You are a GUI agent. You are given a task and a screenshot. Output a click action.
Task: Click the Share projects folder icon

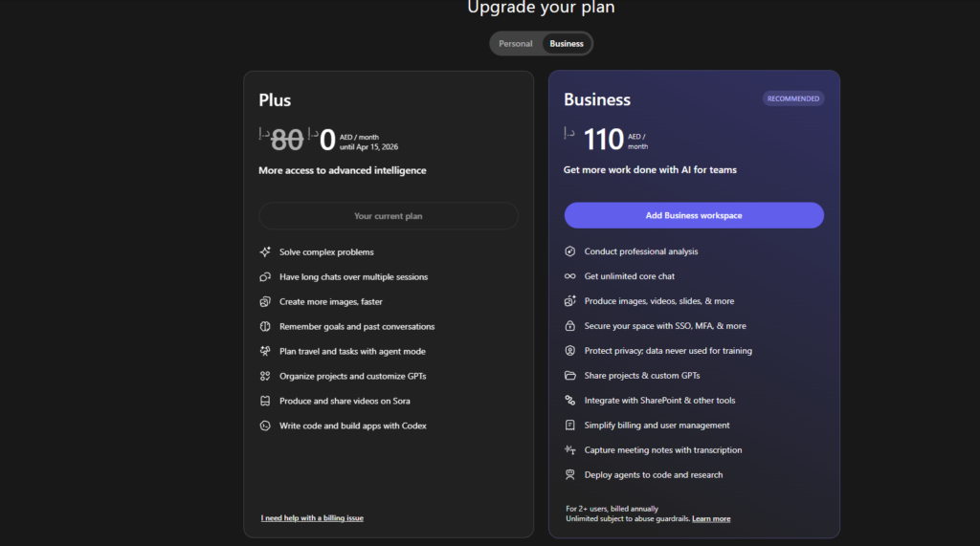[x=570, y=376]
